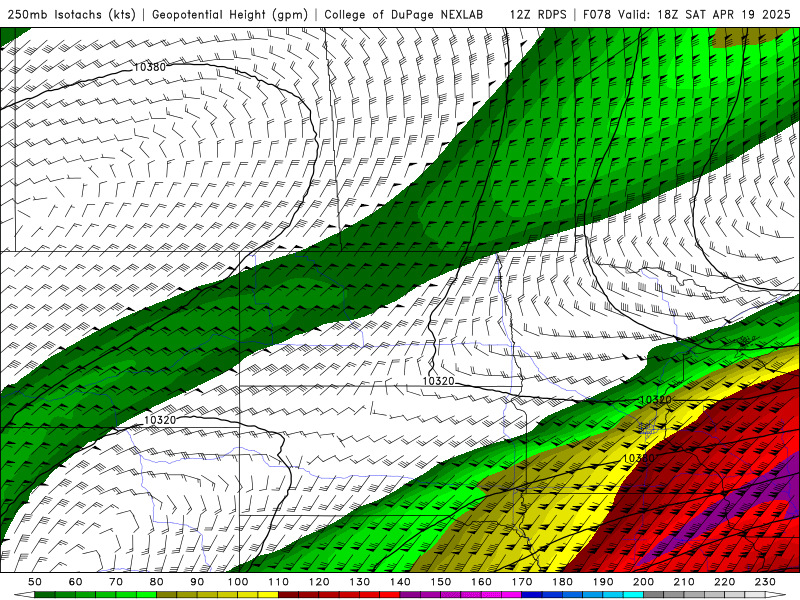Viewport: 800px width, 600px height.
Task: Select the "12Z RDPS" model run label
Action: [x=538, y=14]
